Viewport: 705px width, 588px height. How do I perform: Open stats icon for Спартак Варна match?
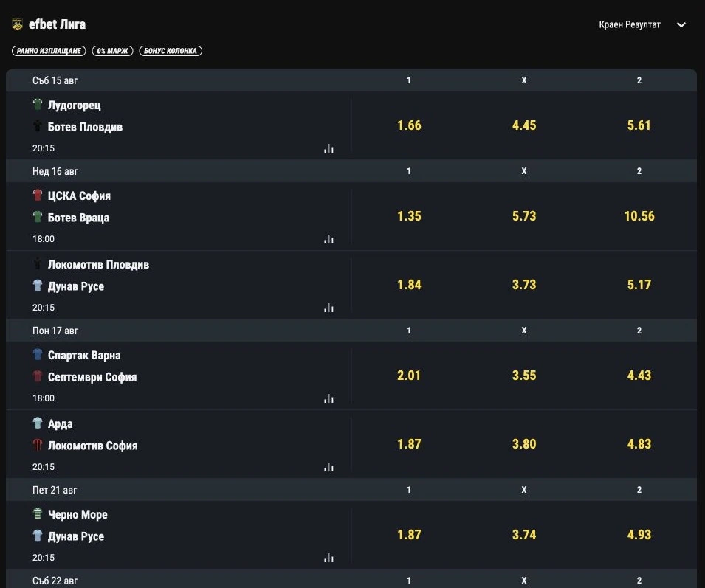click(329, 398)
